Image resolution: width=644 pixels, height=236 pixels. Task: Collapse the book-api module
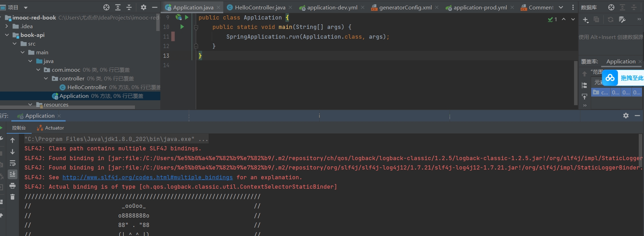(7, 35)
